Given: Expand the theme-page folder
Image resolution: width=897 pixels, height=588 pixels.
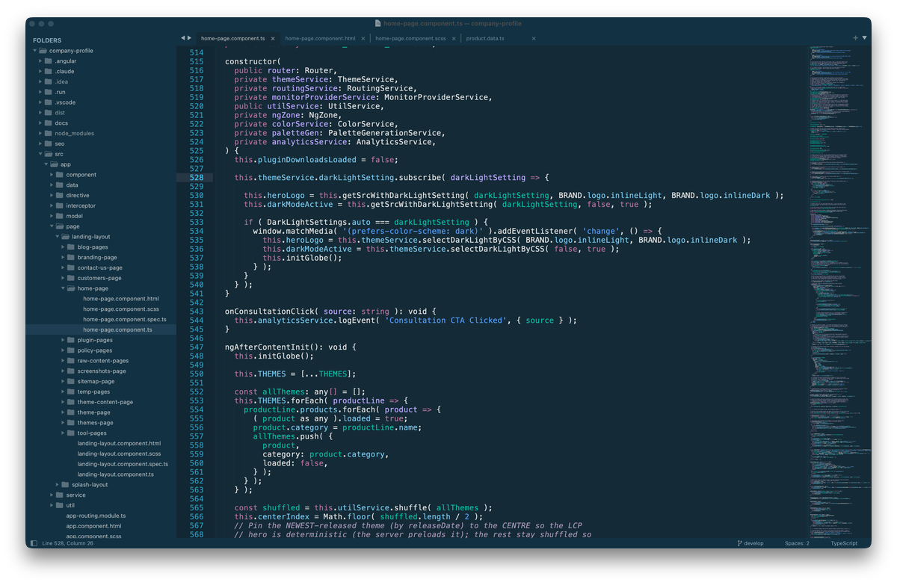Looking at the screenshot, I should coord(62,412).
